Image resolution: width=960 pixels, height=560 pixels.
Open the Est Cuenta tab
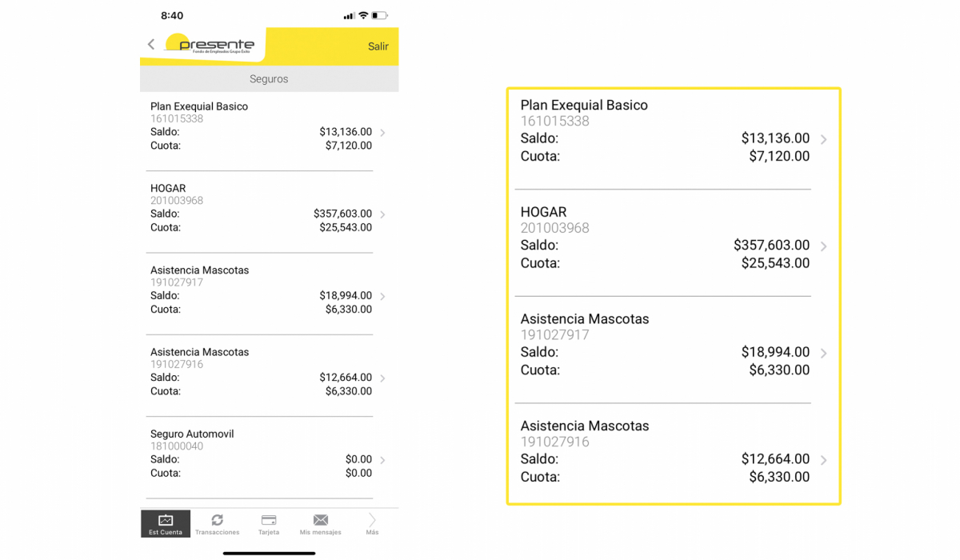(166, 524)
